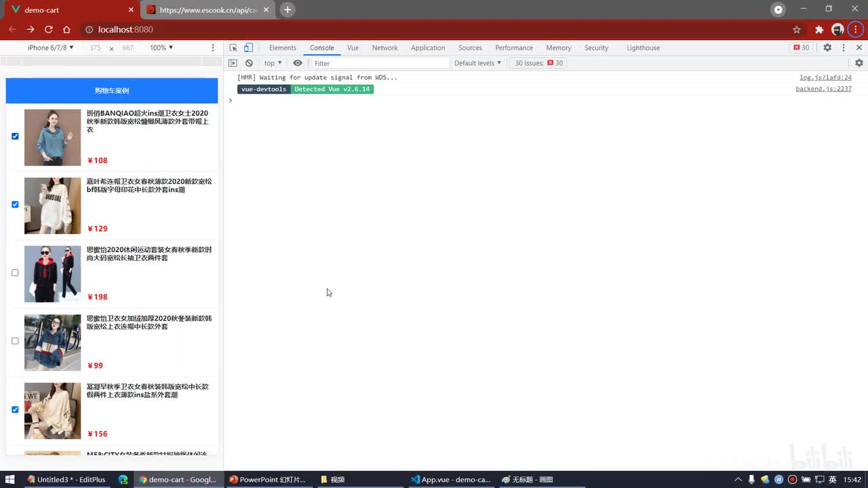
Task: Click the 购物车案例 header bar
Action: (112, 91)
